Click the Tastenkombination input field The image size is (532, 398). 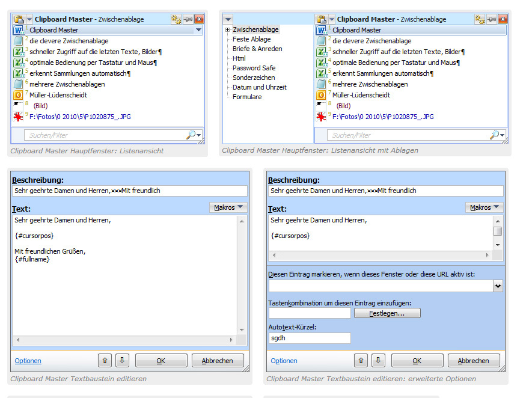coord(310,313)
